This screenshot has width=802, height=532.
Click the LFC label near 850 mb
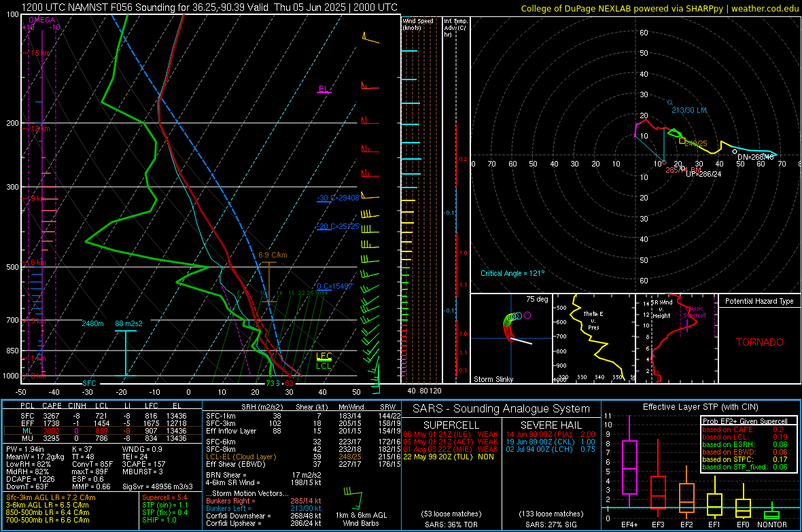click(324, 356)
